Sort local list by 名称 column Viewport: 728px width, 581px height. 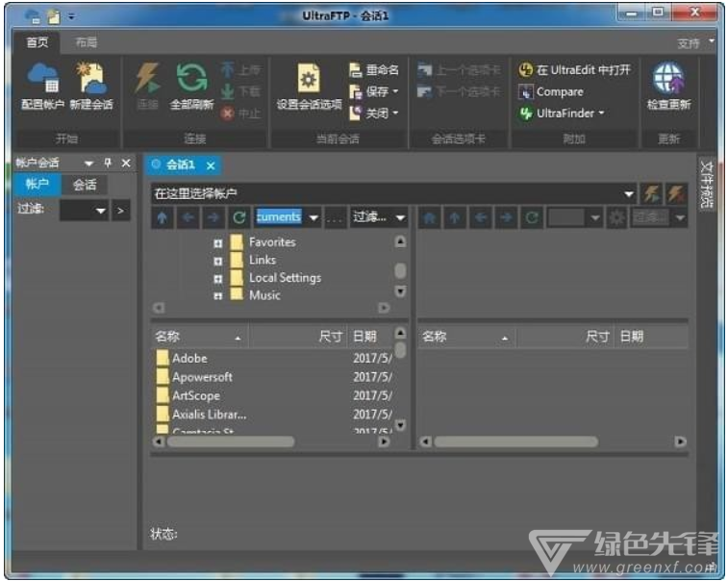[200, 337]
